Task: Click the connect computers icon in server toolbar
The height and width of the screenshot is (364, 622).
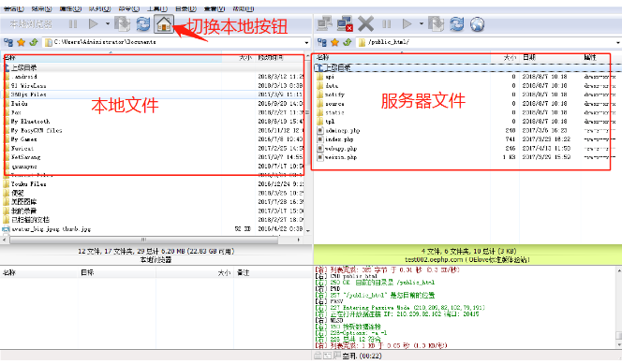Action: (x=324, y=24)
